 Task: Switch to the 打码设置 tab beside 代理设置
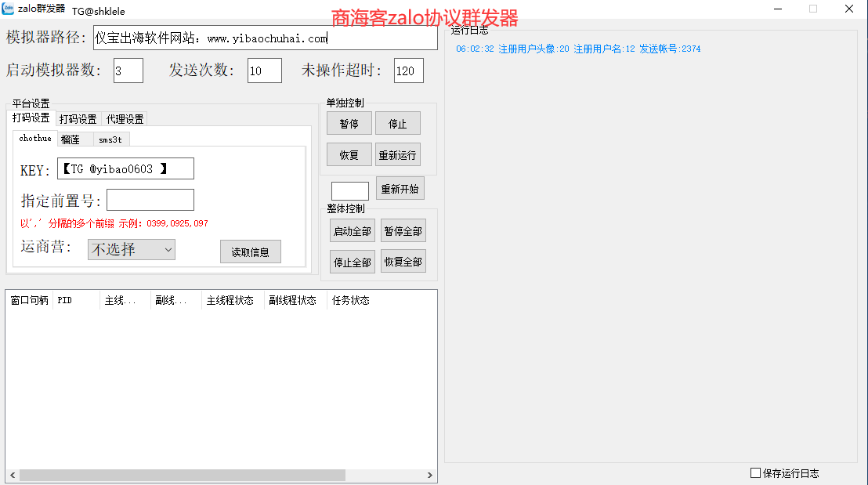pyautogui.click(x=78, y=119)
